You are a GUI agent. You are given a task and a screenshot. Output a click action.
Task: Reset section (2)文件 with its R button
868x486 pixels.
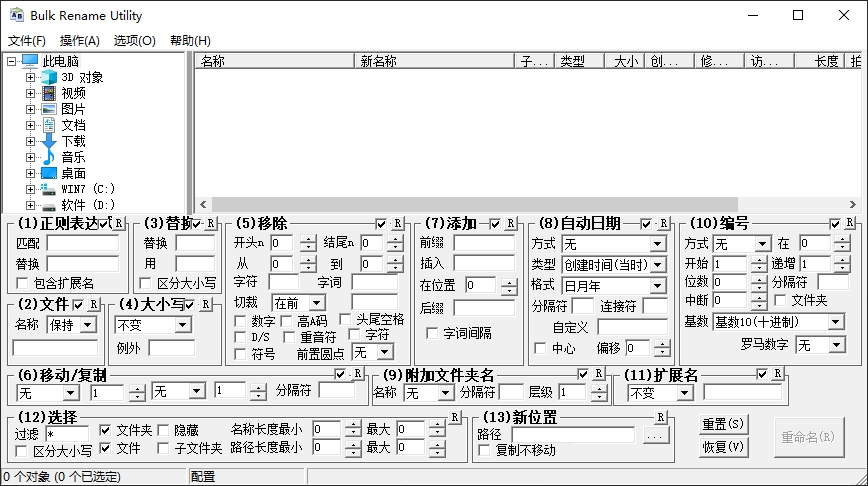coord(94,304)
